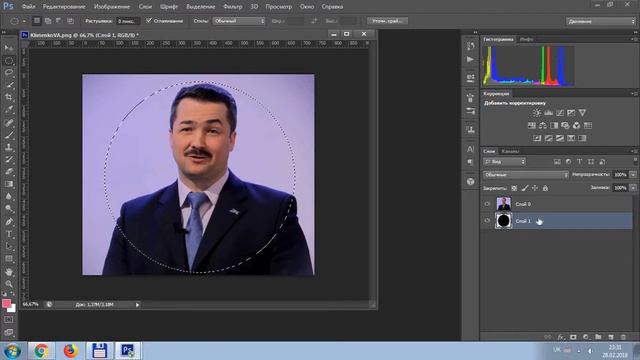Screen dimensions: 640x360
Task: Open the fill slider dropdown arrow
Action: (x=633, y=188)
